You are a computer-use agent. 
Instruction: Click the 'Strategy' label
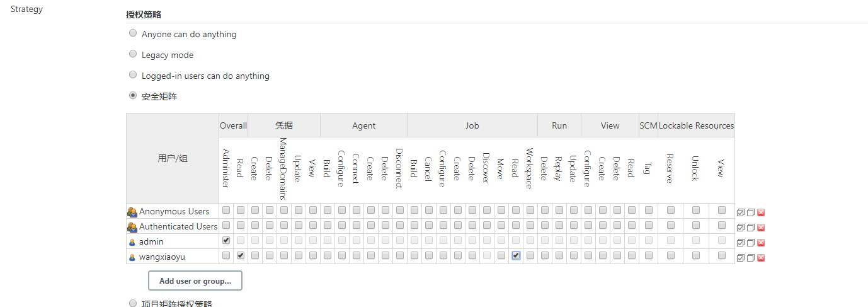pyautogui.click(x=26, y=9)
